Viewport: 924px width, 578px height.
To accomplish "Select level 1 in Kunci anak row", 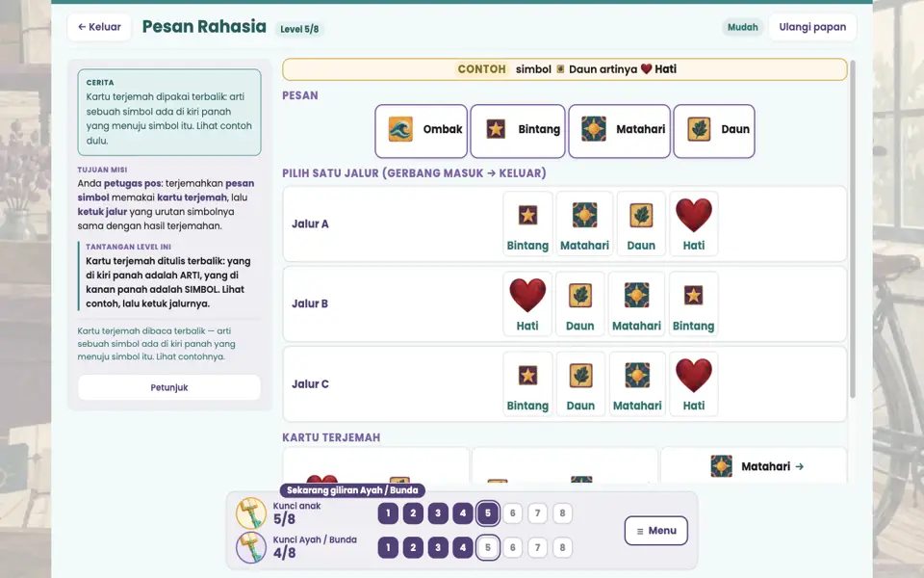I will [x=388, y=513].
